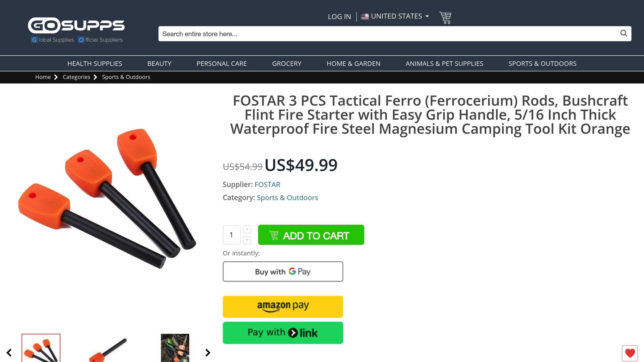Viewport: 644px width, 362px height.
Task: Open the shopping cart icon
Action: tap(445, 17)
